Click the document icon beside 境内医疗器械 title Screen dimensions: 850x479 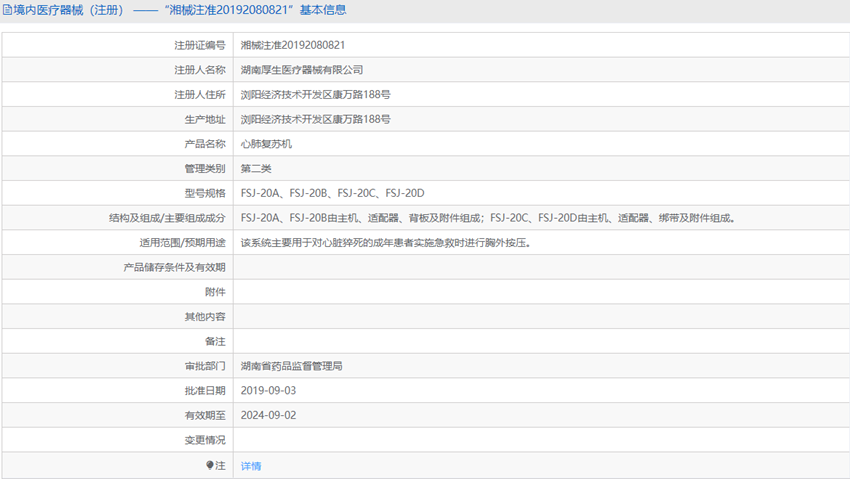click(x=8, y=10)
